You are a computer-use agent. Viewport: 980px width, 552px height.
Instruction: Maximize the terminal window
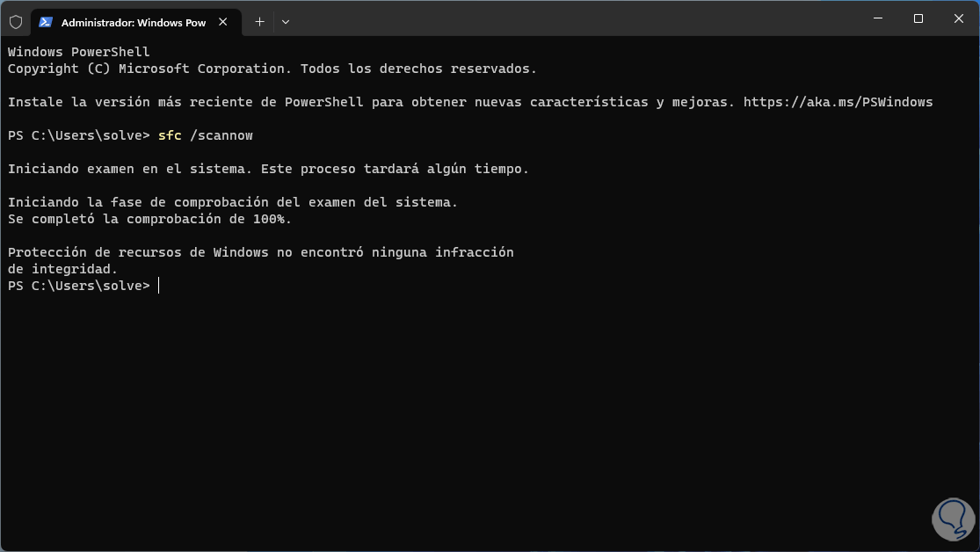pos(918,18)
